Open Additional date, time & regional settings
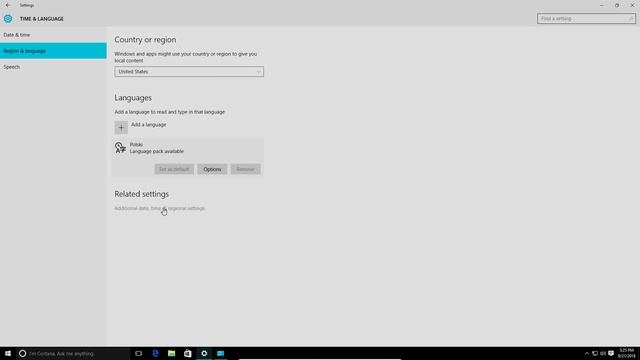Viewport: 640px width, 360px height. click(160, 209)
